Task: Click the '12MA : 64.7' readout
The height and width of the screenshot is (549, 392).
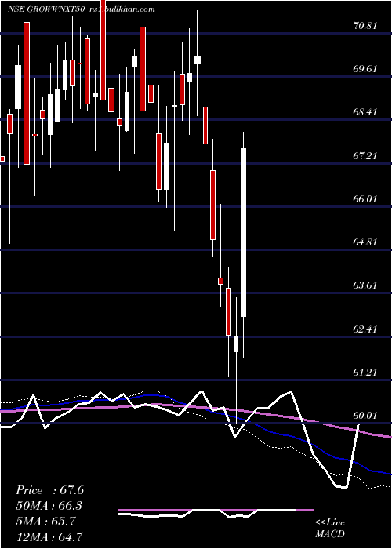Action: coord(49,536)
